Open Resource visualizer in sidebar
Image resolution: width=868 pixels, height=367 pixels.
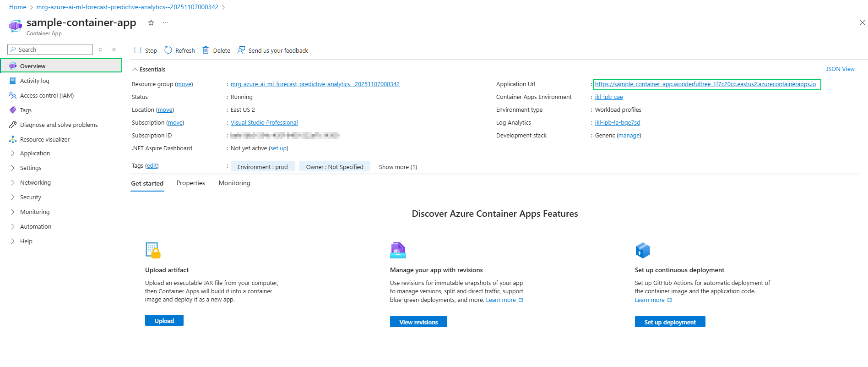coord(44,139)
